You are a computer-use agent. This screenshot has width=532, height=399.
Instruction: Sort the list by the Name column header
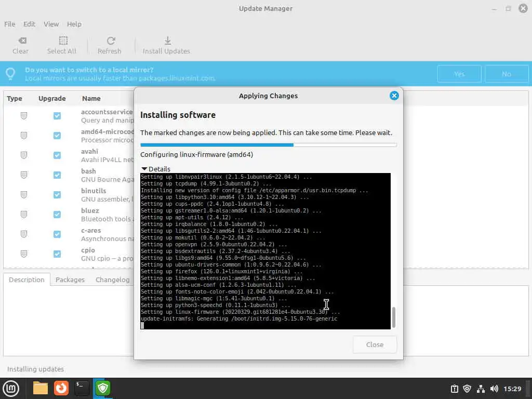(x=91, y=98)
